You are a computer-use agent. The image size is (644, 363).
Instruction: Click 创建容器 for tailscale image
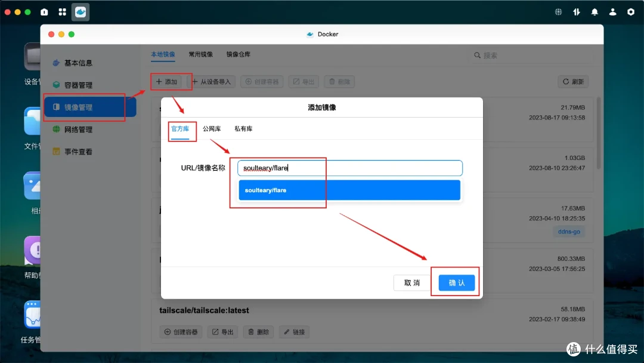point(181,332)
